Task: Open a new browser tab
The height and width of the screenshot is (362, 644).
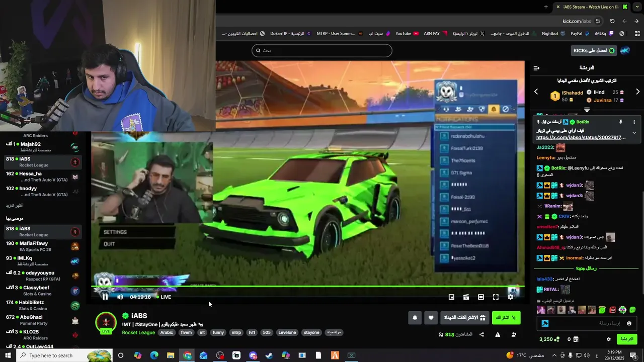Action: click(x=546, y=7)
